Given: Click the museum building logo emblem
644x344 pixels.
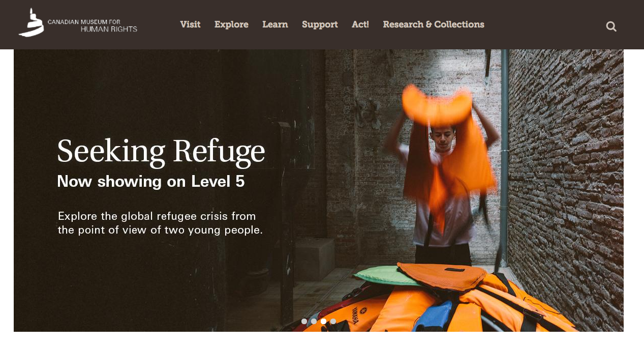Looking at the screenshot, I should [32, 22].
